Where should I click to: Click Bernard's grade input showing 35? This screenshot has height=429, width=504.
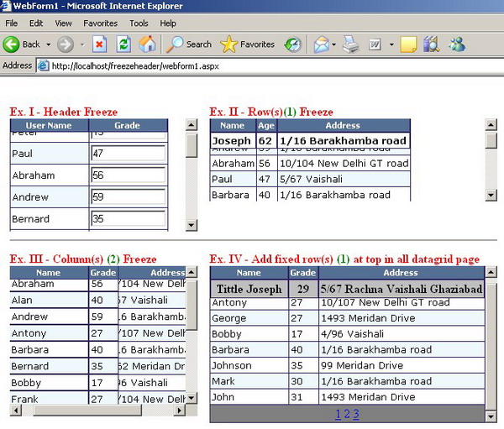(x=129, y=219)
